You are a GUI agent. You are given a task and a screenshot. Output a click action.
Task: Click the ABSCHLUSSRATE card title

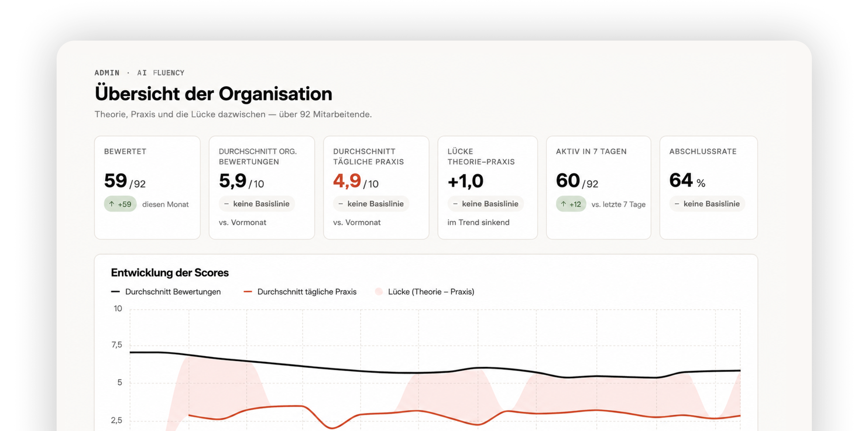point(703,151)
